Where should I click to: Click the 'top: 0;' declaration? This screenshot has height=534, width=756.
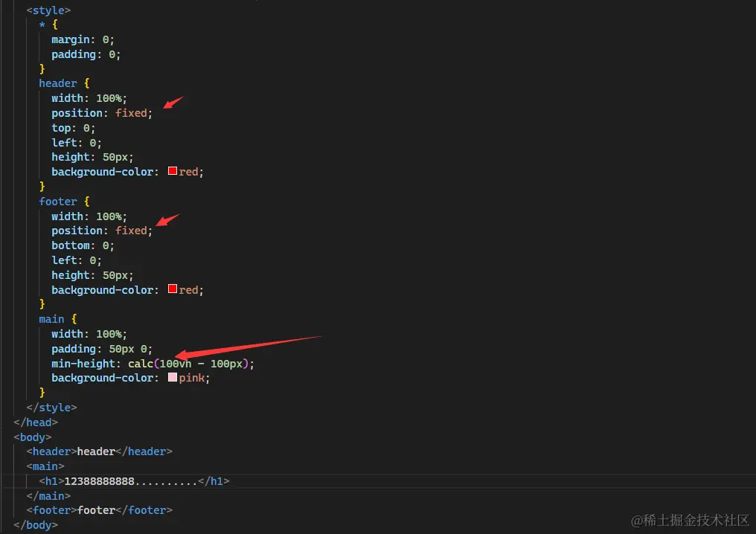(73, 128)
